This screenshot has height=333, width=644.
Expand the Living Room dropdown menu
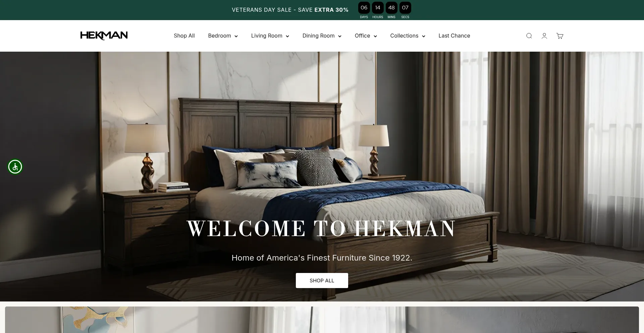coord(270,36)
